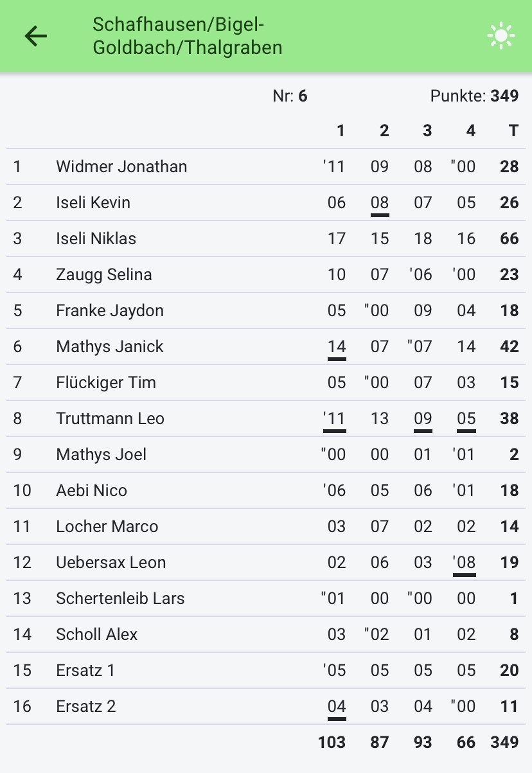Open Mathys Janick's scores
This screenshot has height=773, width=532.
pyautogui.click(x=266, y=346)
